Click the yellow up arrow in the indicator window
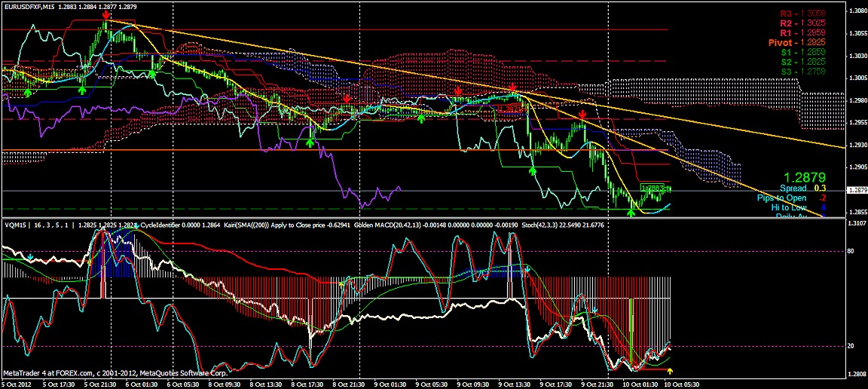 click(x=671, y=370)
